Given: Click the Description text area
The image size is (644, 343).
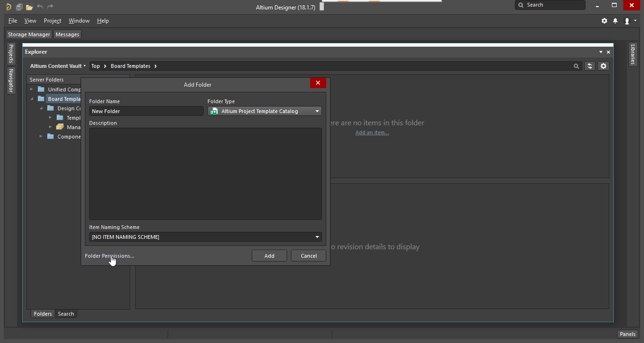Looking at the screenshot, I should point(206,174).
